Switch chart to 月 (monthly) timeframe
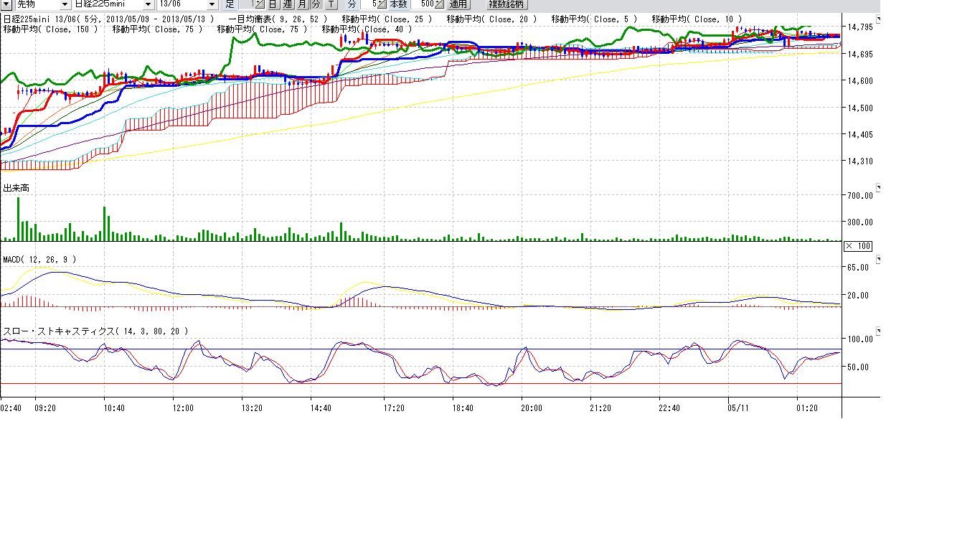Image resolution: width=980 pixels, height=551 pixels. point(302,4)
